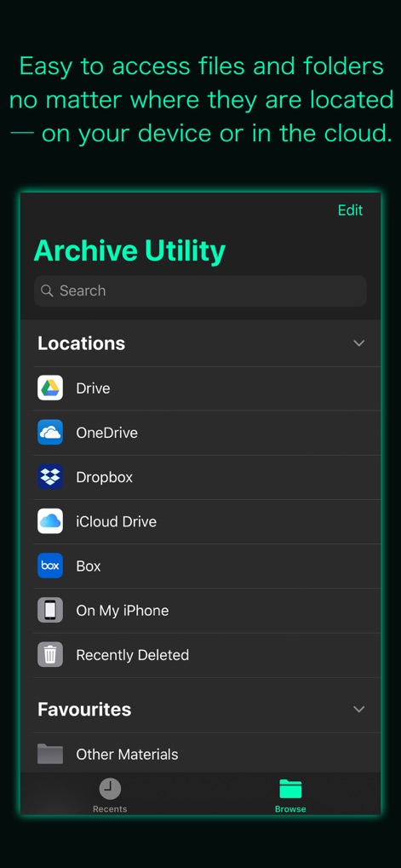
Task: Open the On My iPhone text label
Action: (x=123, y=611)
